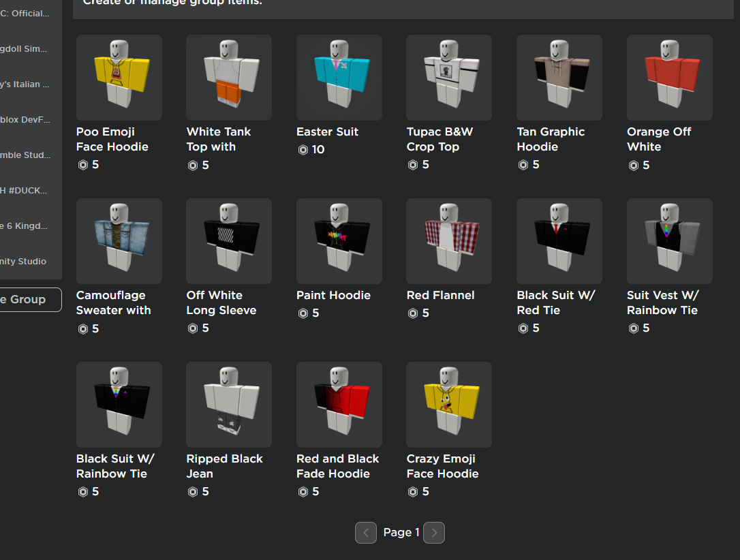Image resolution: width=740 pixels, height=560 pixels.
Task: Open the Ripped Black Jean title link
Action: pyautogui.click(x=225, y=466)
